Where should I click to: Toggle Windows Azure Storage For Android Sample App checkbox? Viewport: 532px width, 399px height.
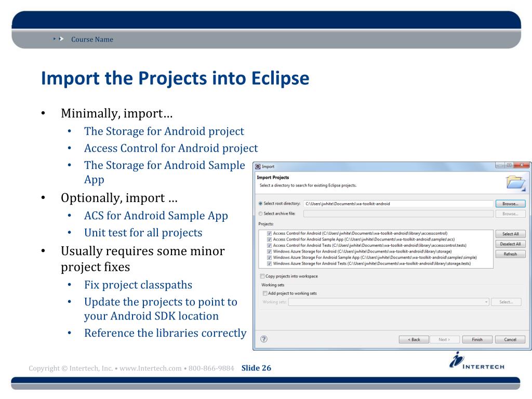point(270,258)
